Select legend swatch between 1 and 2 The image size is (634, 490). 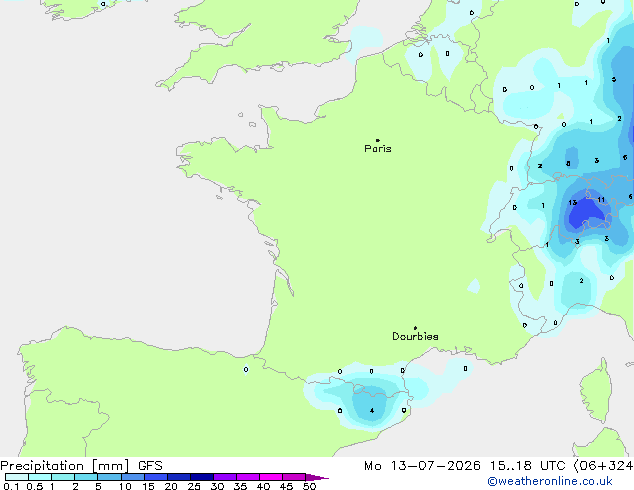point(63,477)
